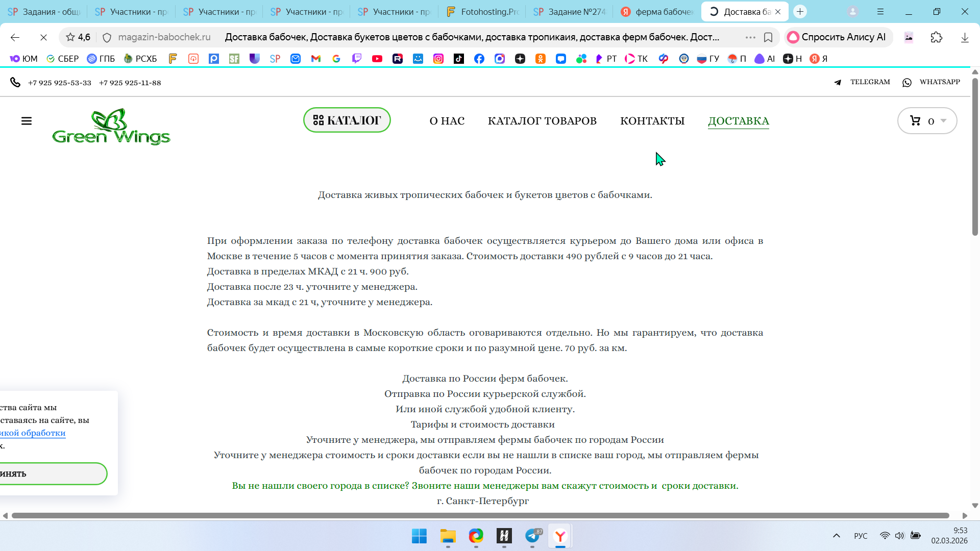Screen dimensions: 980x551
Task: Call phone number +7 925 925-53-33 link
Action: (x=60, y=83)
